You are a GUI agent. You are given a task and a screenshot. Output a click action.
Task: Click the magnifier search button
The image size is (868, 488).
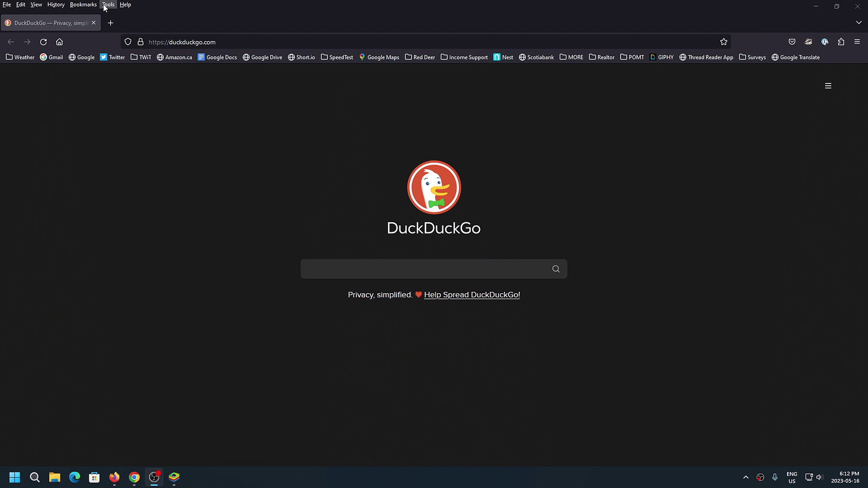(x=556, y=269)
